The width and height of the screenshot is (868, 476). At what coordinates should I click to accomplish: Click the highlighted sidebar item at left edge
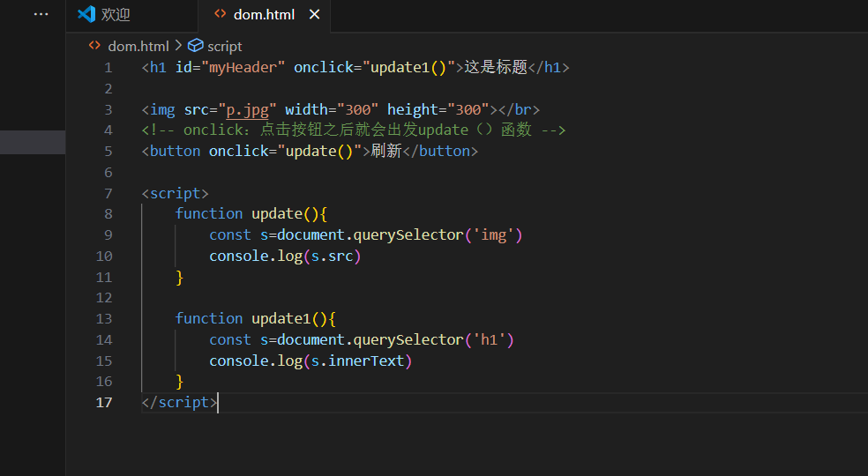point(33,142)
